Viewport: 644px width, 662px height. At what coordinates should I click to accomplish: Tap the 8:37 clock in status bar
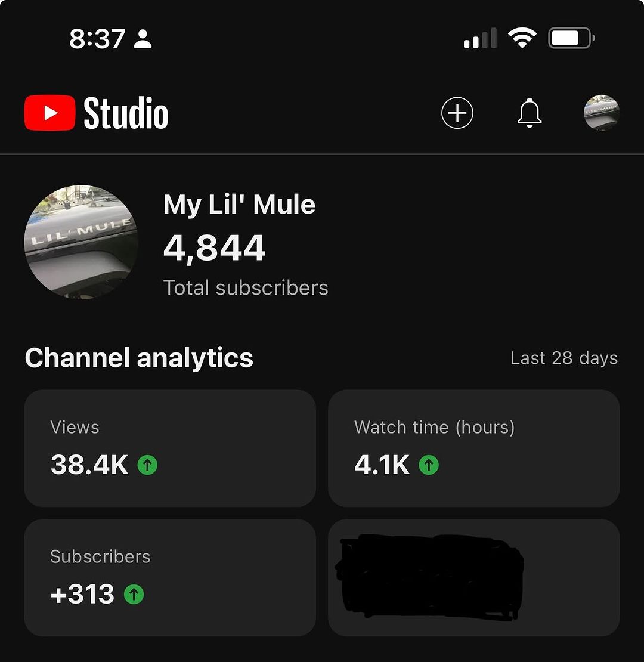[97, 39]
